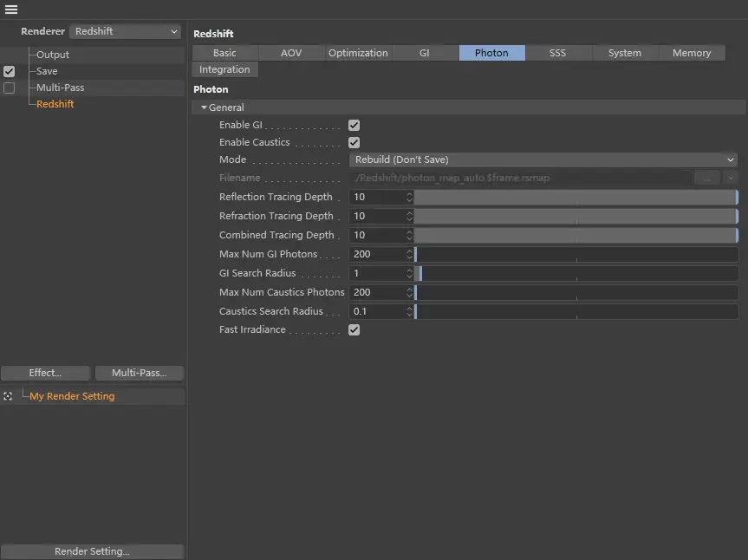The image size is (748, 560).
Task: Switch to the AOV tab
Action: click(x=291, y=53)
